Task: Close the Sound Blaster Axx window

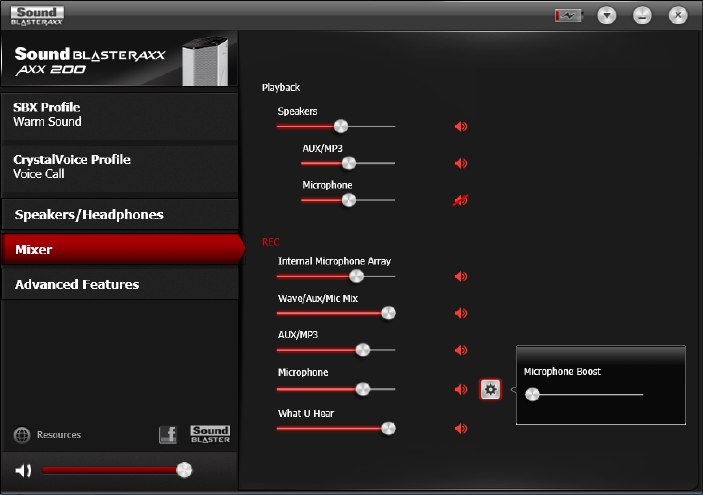Action: coord(678,16)
